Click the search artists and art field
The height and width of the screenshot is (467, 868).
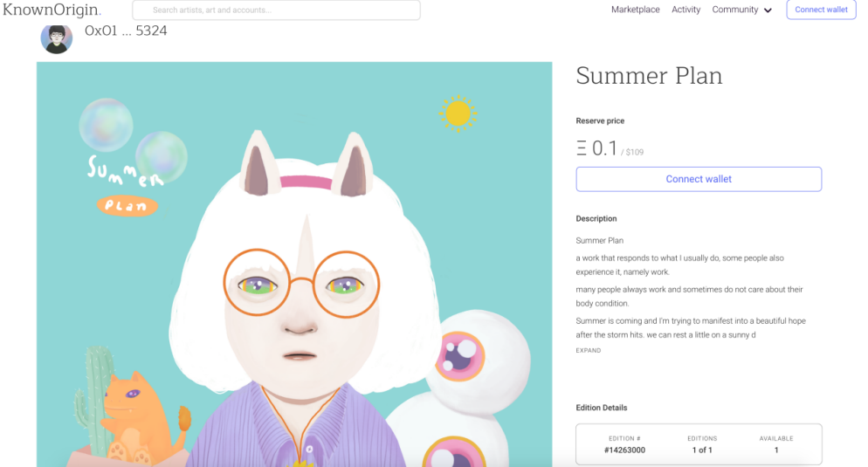click(276, 10)
